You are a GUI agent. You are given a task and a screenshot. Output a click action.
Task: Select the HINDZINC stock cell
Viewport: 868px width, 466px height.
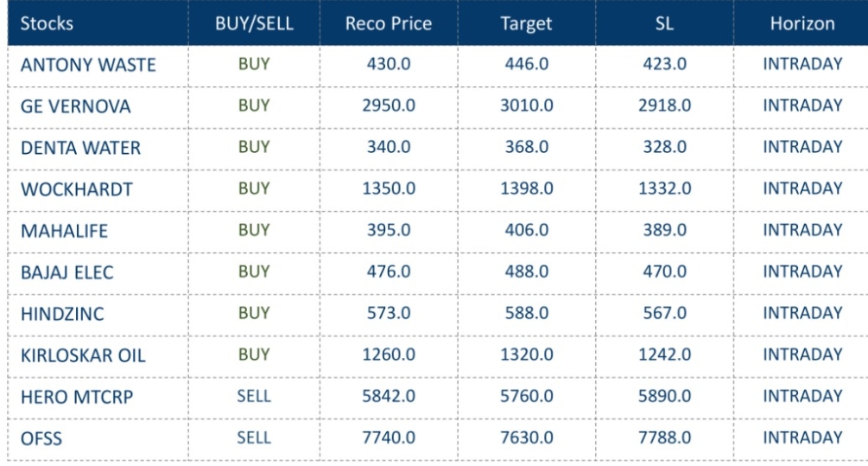(62, 315)
